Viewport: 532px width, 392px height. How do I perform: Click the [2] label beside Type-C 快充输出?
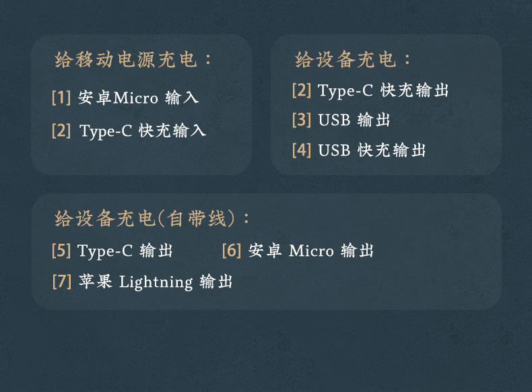302,90
